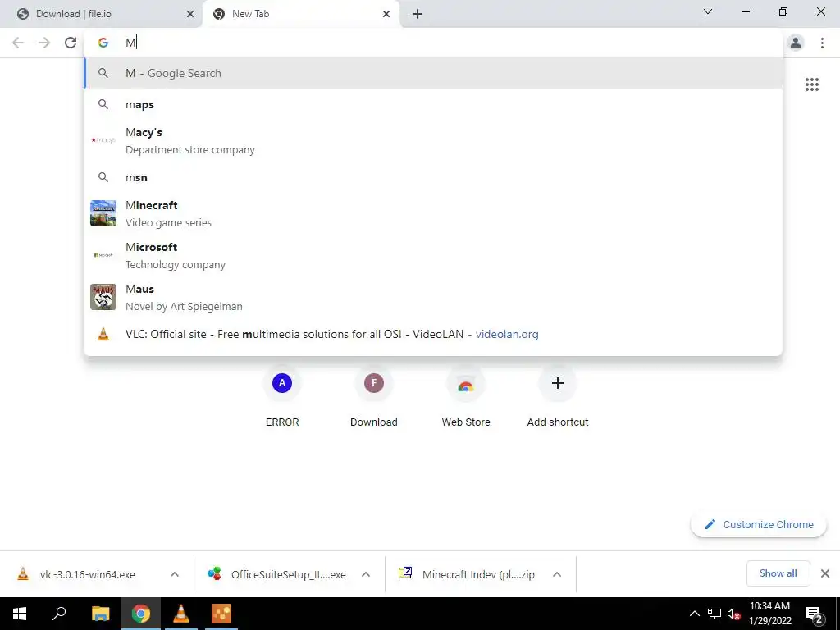Open the Google apps grid icon
The height and width of the screenshot is (630, 840).
pos(811,84)
